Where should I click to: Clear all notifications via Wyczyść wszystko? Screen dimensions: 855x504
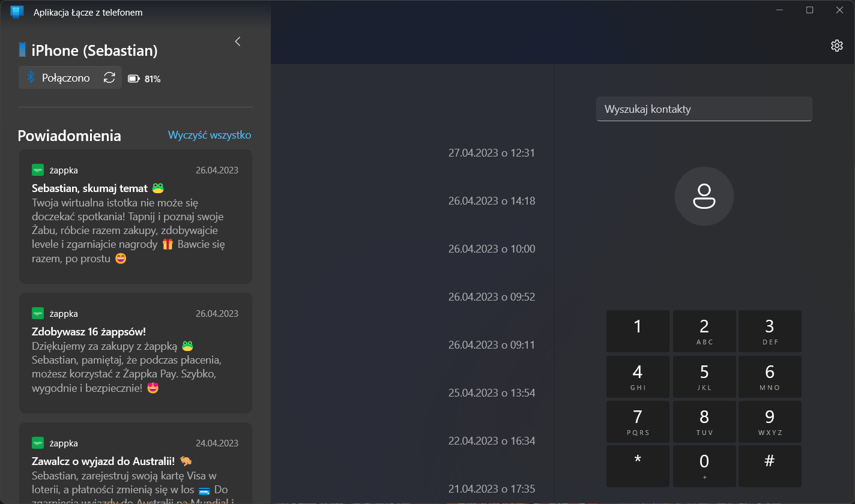pos(209,135)
